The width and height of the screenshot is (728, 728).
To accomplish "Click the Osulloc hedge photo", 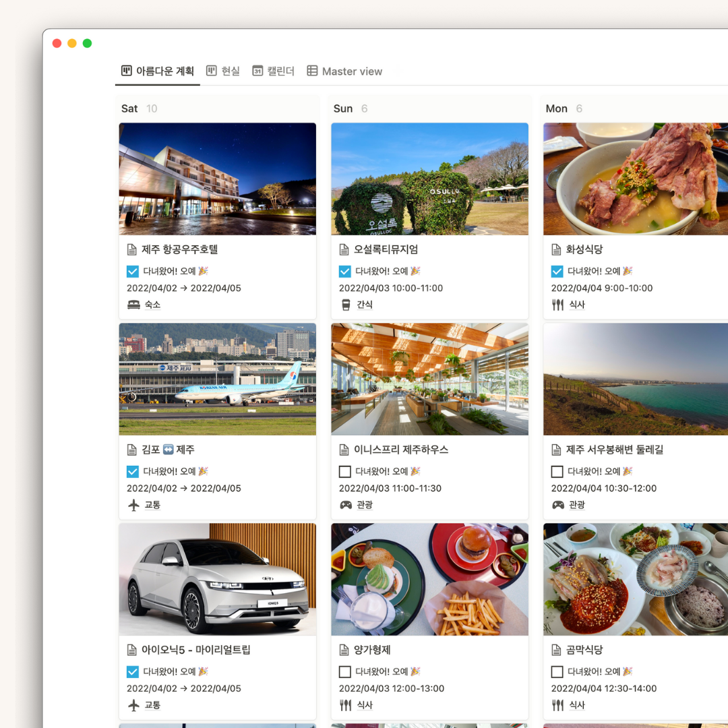I will click(430, 179).
